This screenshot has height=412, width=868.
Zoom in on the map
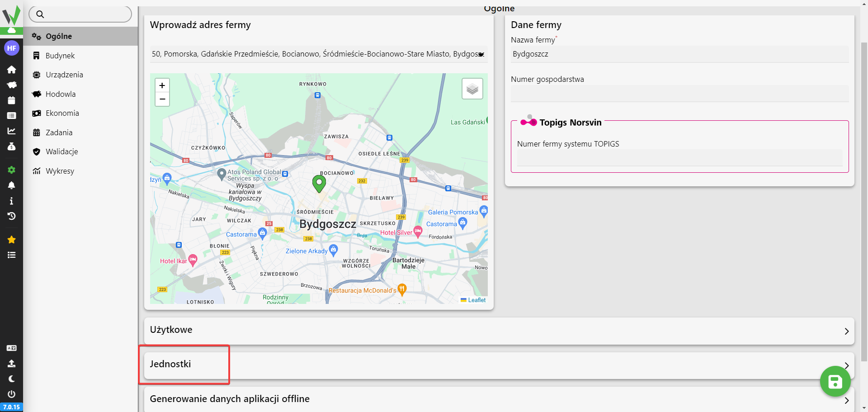(x=162, y=85)
